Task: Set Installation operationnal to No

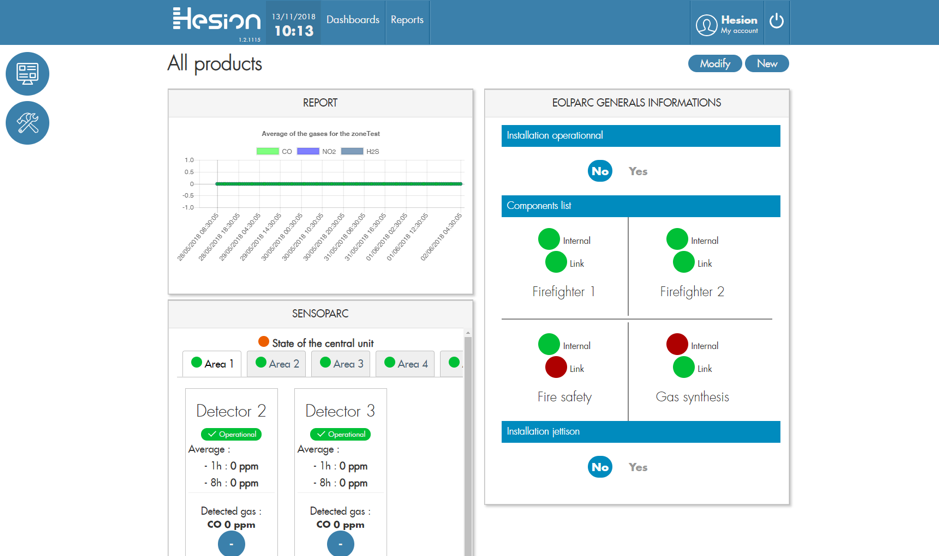Action: (600, 171)
